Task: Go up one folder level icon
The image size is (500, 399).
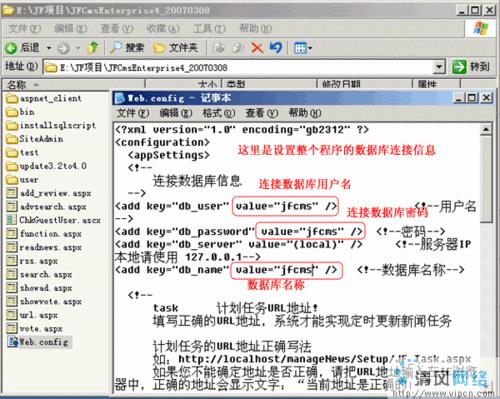Action: [x=93, y=48]
